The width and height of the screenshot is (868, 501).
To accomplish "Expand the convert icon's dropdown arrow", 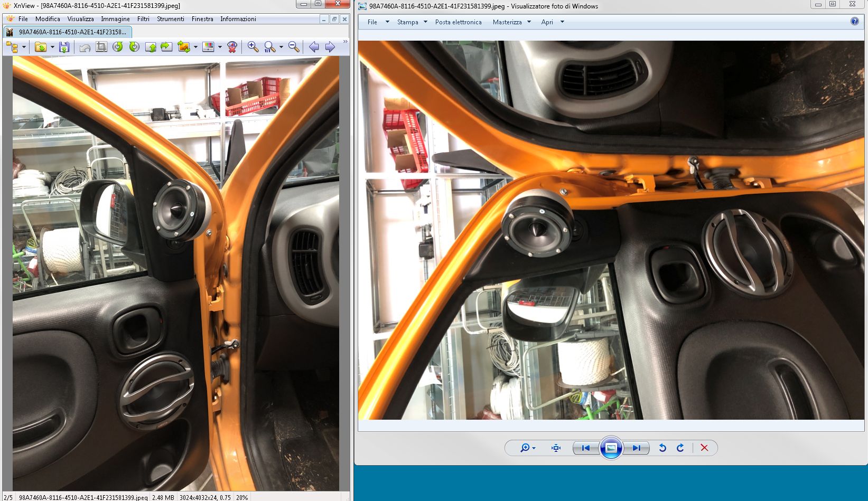I will 195,47.
